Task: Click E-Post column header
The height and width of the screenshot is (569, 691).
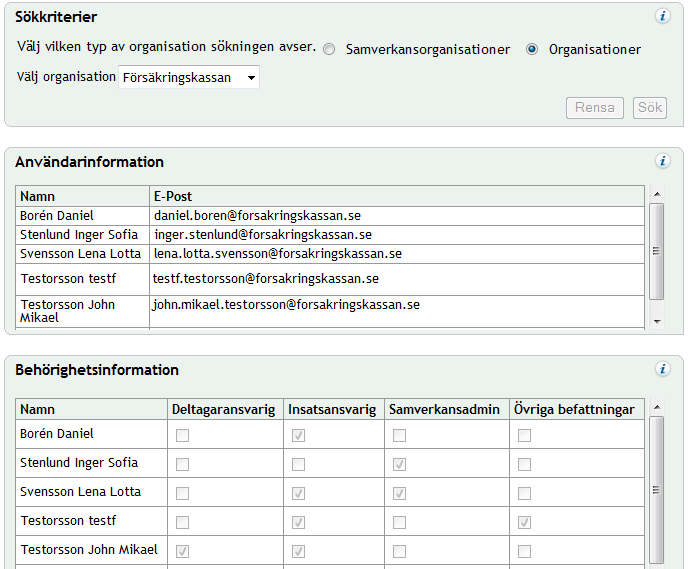Action: pos(397,196)
